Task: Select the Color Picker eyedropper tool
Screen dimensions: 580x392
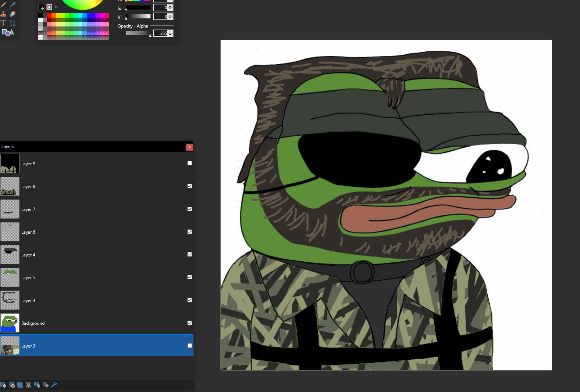Action: click(x=13, y=5)
